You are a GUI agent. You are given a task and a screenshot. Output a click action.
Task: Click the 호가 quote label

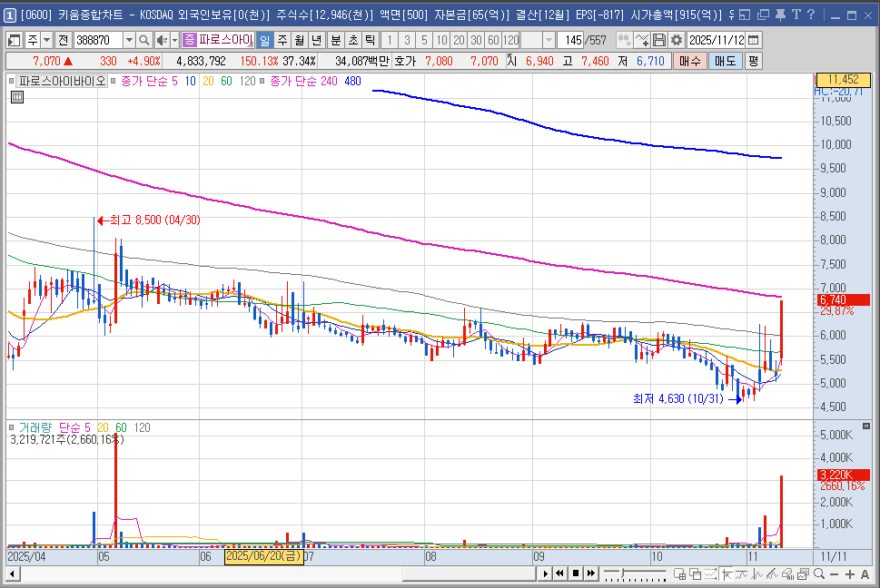point(405,61)
